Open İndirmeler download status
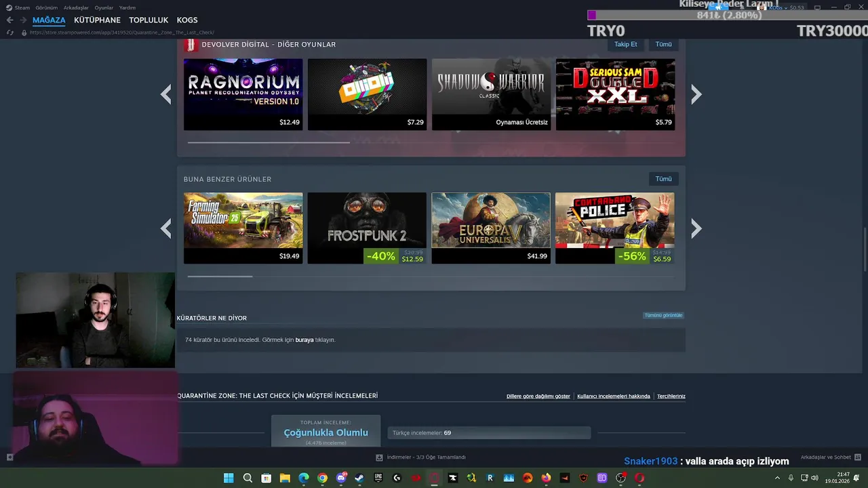 point(426,457)
